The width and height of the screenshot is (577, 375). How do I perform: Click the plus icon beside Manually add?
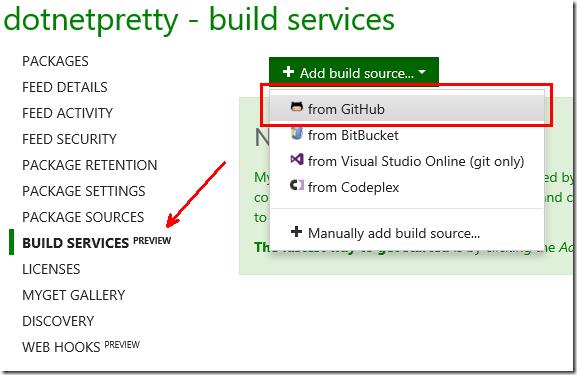click(x=296, y=232)
